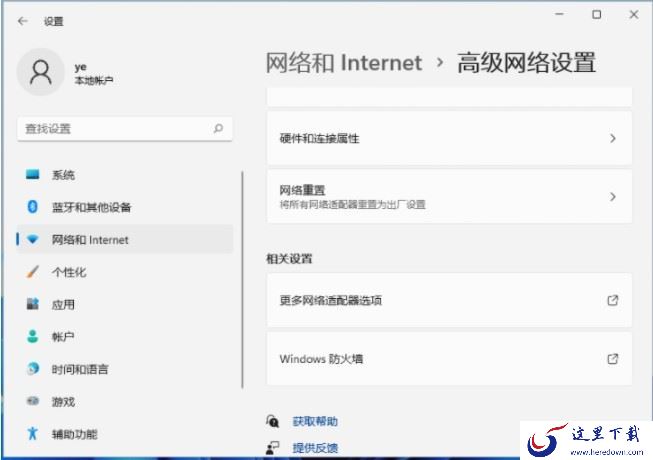Click the search magnifier icon
The width and height of the screenshot is (653, 460).
(218, 129)
